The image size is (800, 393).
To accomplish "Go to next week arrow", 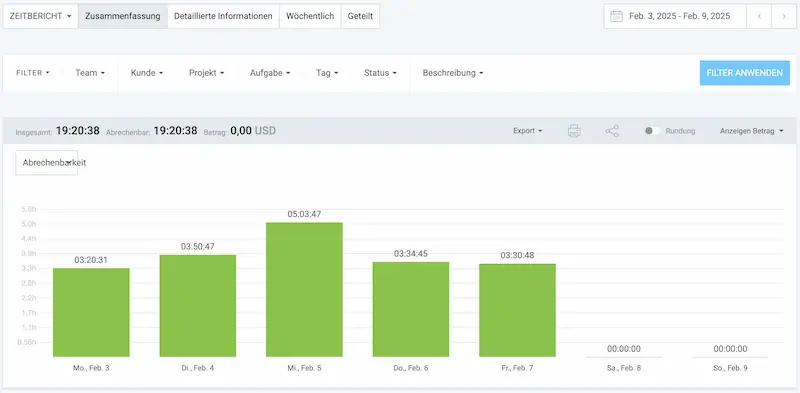I will (x=784, y=16).
